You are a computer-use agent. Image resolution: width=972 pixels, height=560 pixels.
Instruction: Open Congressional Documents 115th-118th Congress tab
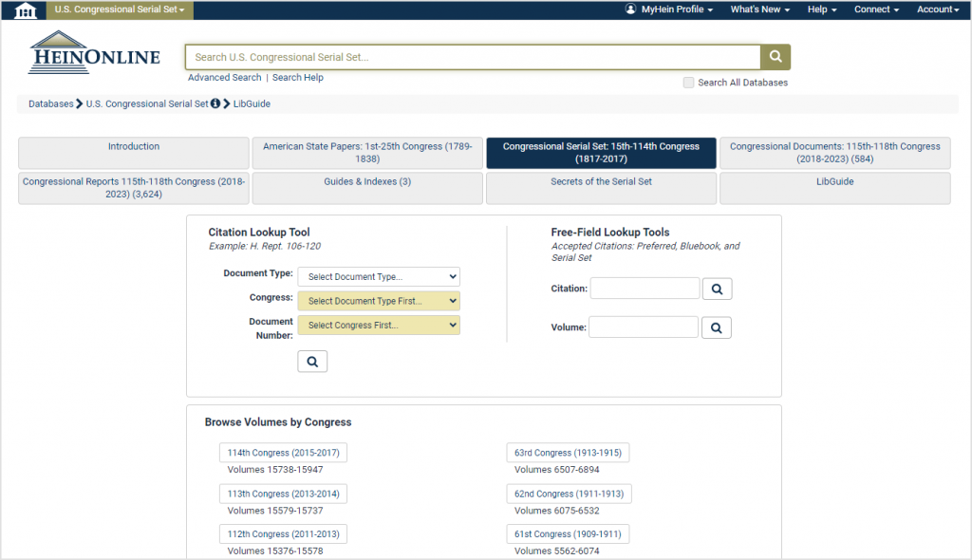click(x=835, y=153)
